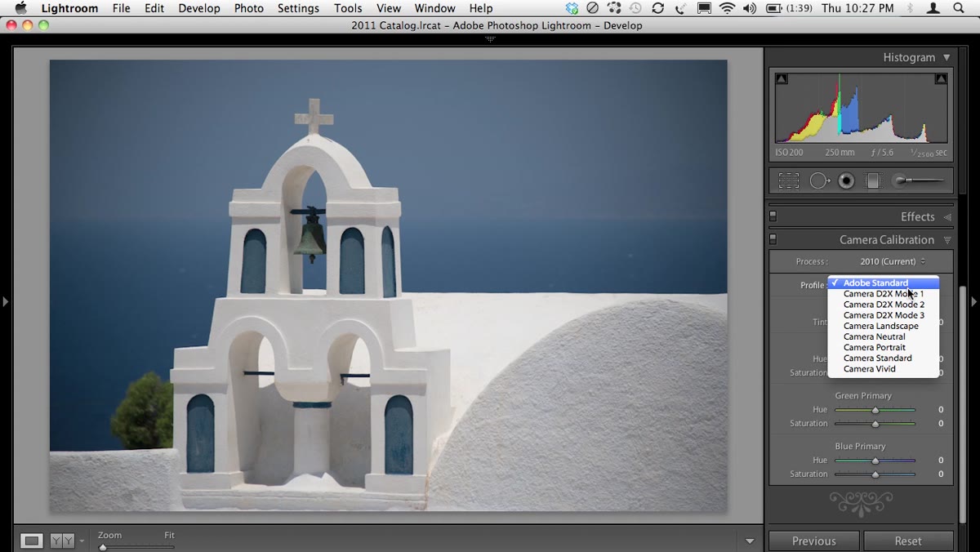Choose Camera Standard profile

tap(884, 358)
